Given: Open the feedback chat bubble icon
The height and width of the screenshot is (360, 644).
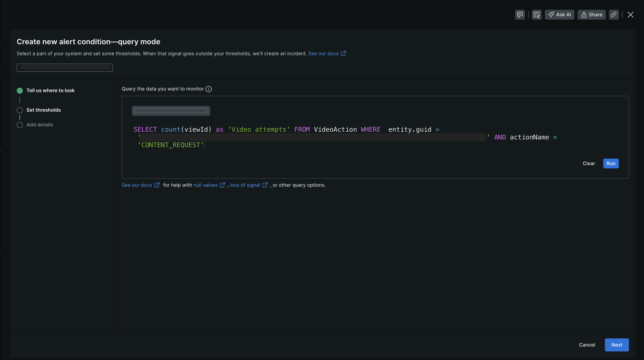Looking at the screenshot, I should (520, 14).
